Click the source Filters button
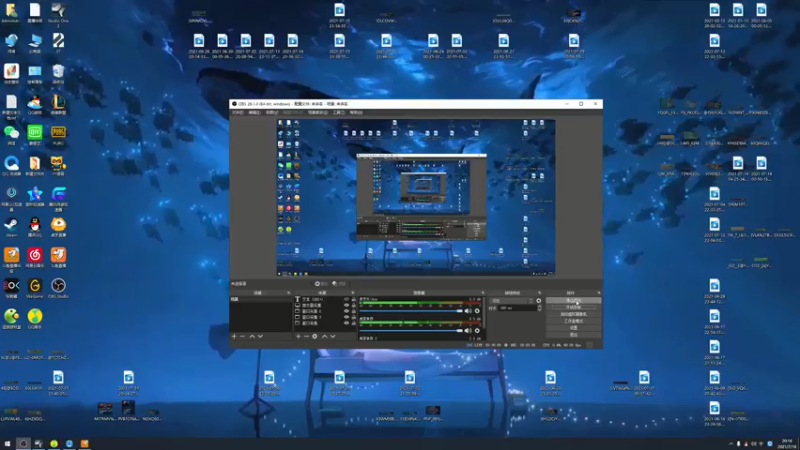 [339, 284]
